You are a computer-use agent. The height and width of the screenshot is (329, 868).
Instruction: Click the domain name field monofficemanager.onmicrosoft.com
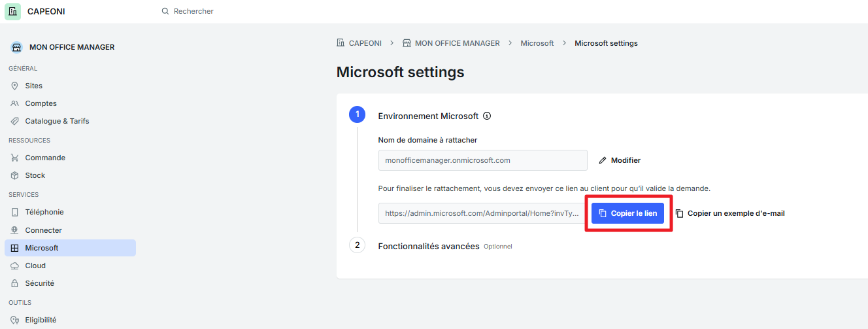click(483, 160)
